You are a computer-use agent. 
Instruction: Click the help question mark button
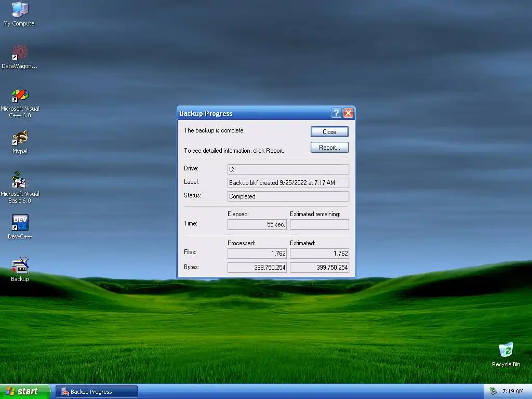tap(336, 113)
